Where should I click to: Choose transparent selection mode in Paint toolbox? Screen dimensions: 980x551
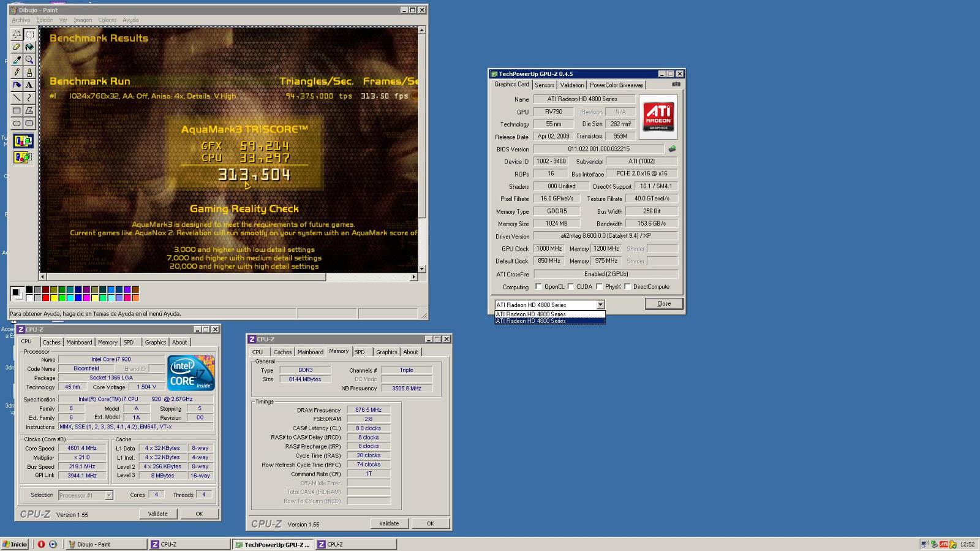(23, 158)
